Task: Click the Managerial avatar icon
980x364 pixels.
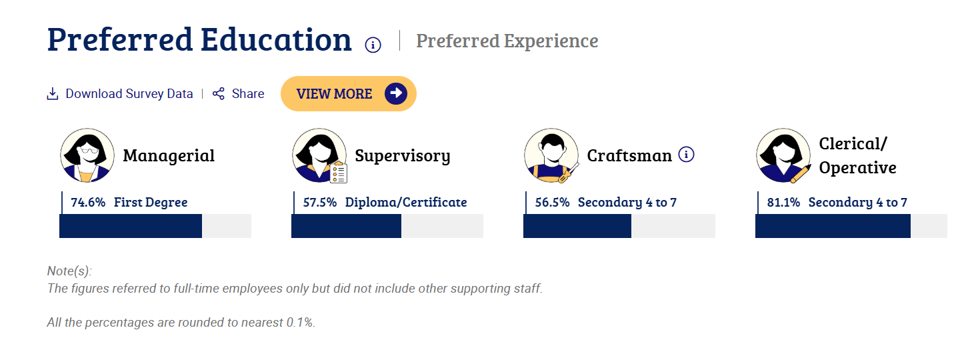Action: [x=87, y=155]
